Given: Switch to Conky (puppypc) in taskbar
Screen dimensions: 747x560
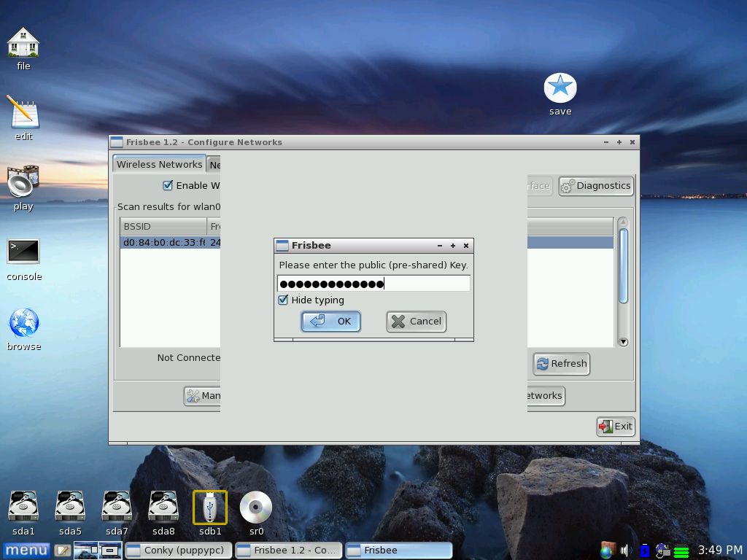Looking at the screenshot, I should [179, 550].
